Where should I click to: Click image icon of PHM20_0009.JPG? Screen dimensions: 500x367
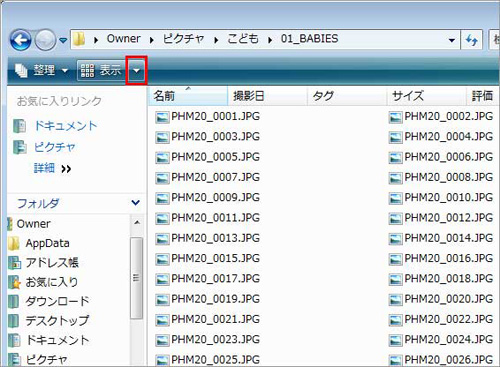click(x=162, y=198)
